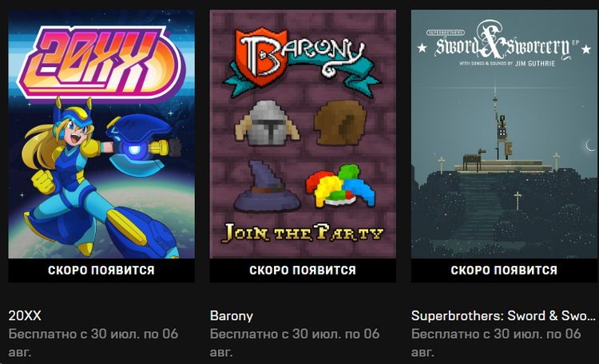The image size is (599, 364).
Task: Select the brown leather cap icon
Action: point(340,123)
